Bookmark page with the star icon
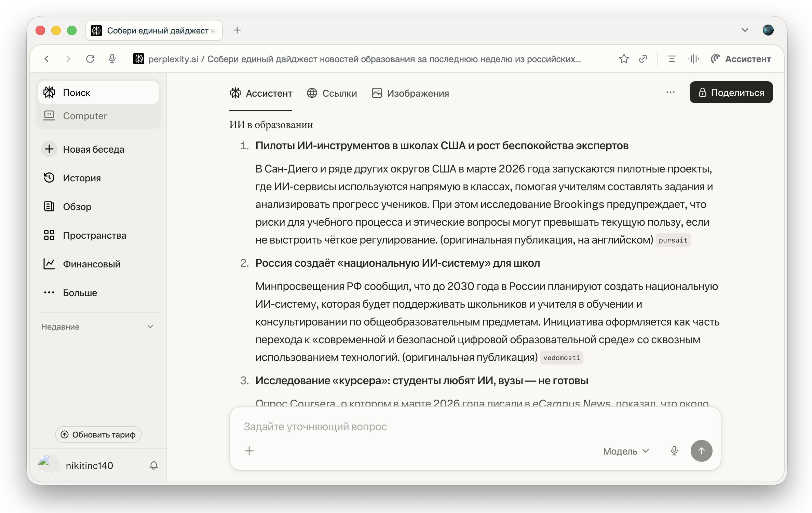812x513 pixels. coord(624,59)
